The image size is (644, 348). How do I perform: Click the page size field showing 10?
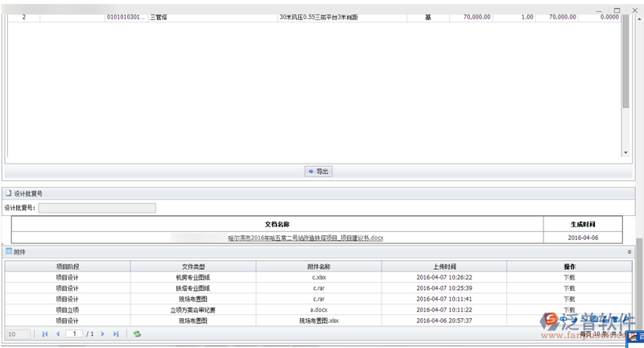coord(18,334)
